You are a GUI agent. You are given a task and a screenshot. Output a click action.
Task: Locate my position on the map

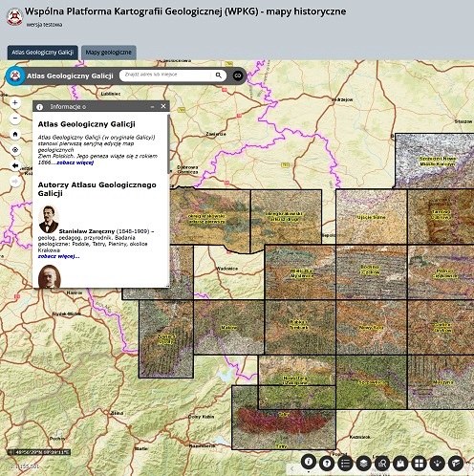coord(15,150)
